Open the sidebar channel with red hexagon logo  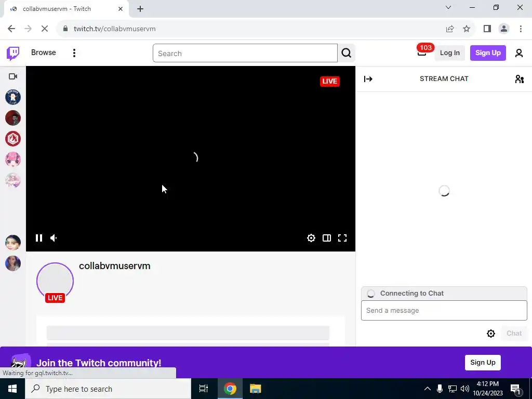13,139
